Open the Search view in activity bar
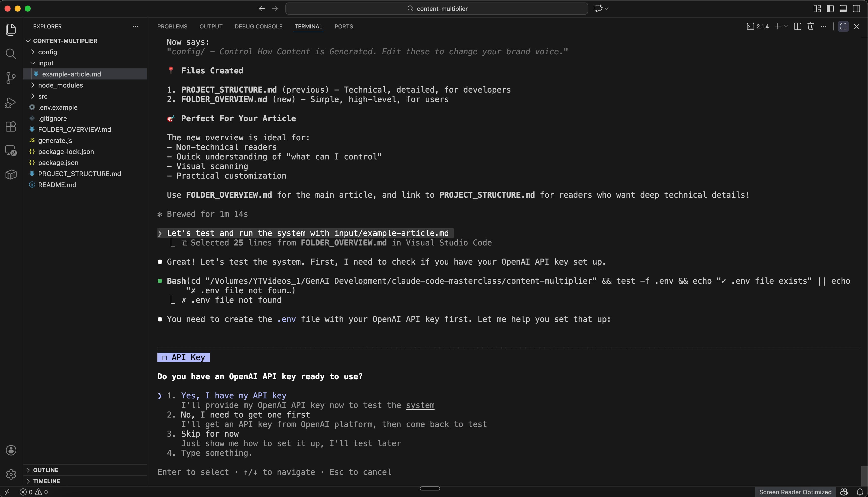 11,54
